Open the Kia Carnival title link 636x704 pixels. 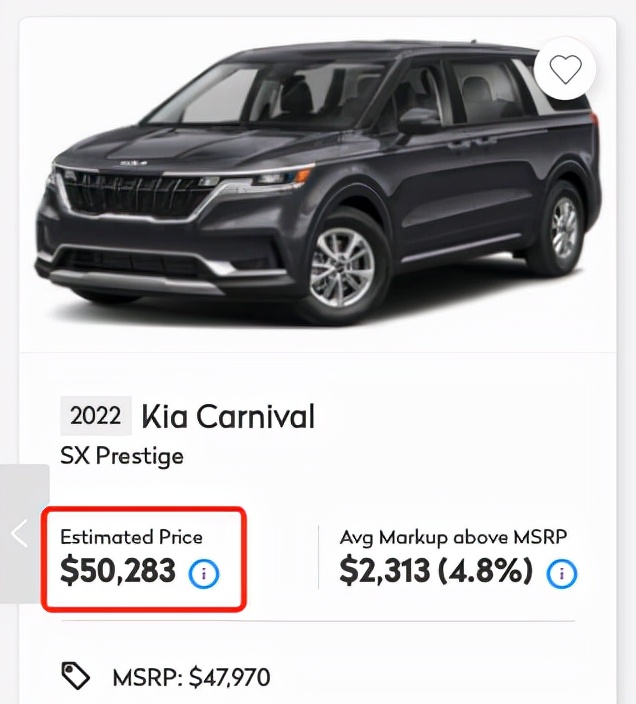[x=228, y=416]
